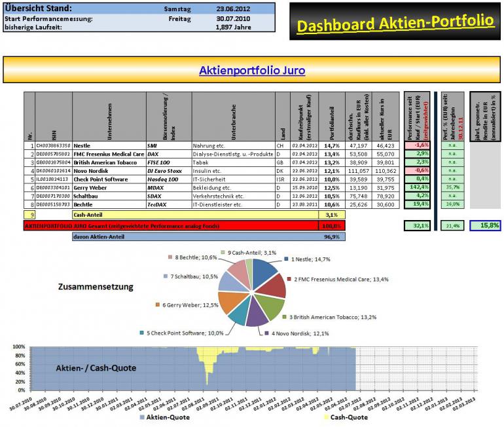The width and height of the screenshot is (504, 427).
Task: Select the date cell 23.06.2012
Action: click(233, 9)
